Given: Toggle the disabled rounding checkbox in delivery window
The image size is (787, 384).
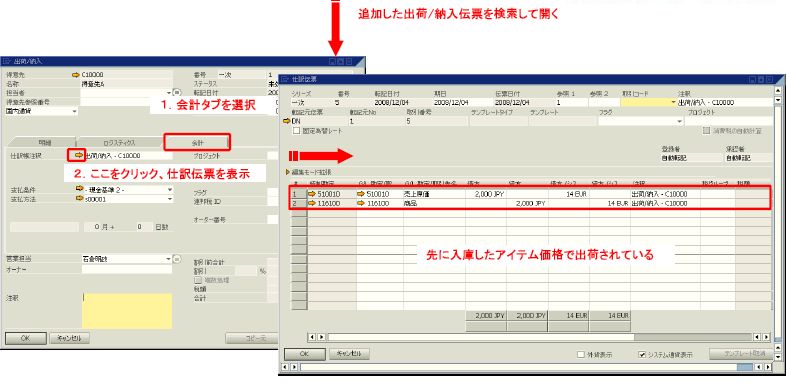Looking at the screenshot, I should [x=197, y=280].
